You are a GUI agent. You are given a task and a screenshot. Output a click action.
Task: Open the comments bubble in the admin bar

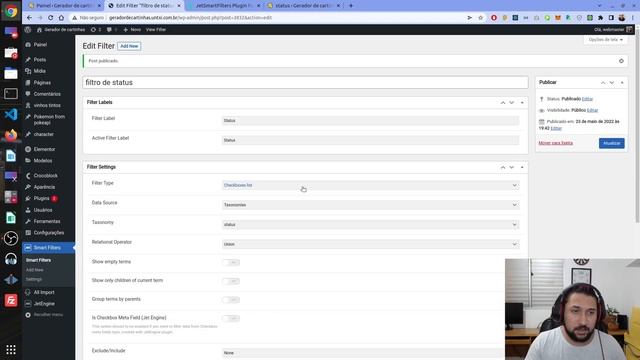pos(112,29)
